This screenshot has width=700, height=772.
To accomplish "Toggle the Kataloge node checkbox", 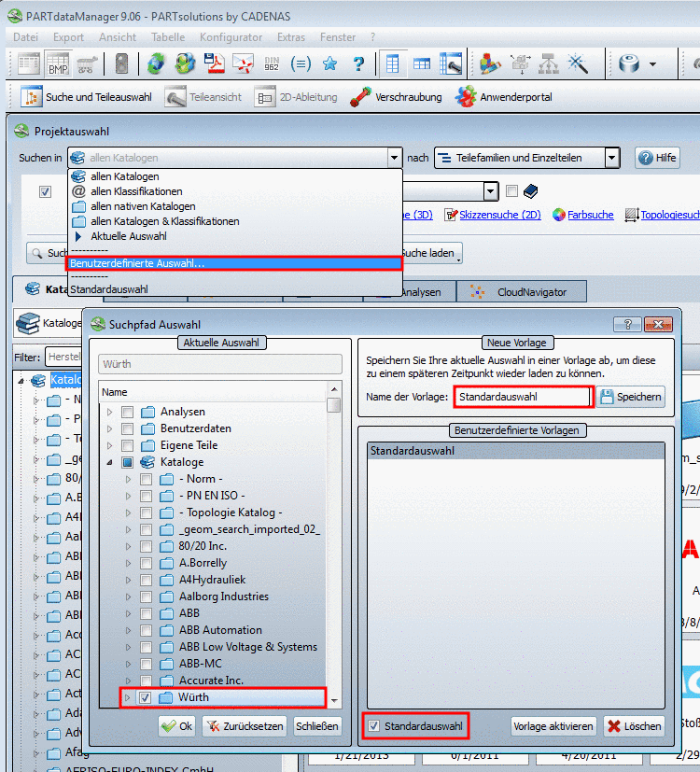I will pos(128,462).
